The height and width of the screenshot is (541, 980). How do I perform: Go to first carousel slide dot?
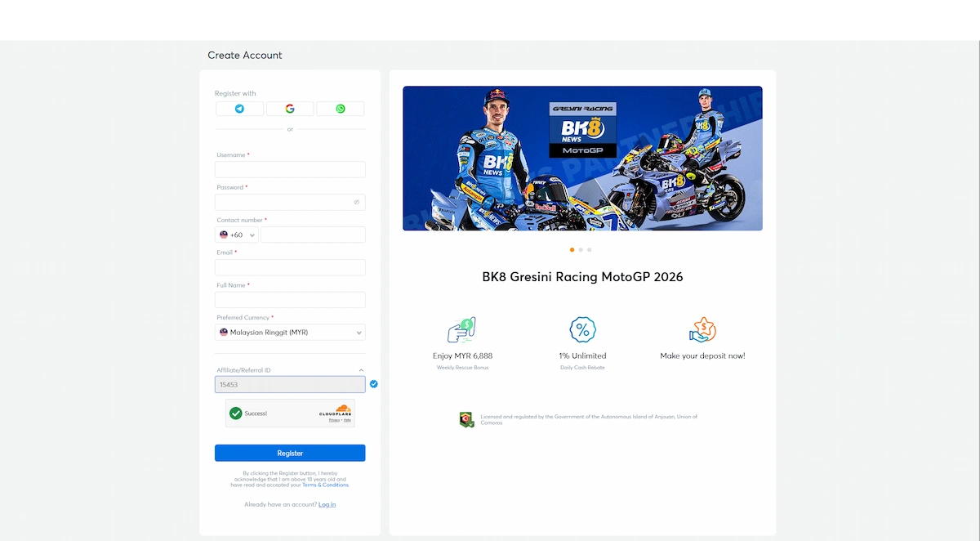pyautogui.click(x=572, y=250)
